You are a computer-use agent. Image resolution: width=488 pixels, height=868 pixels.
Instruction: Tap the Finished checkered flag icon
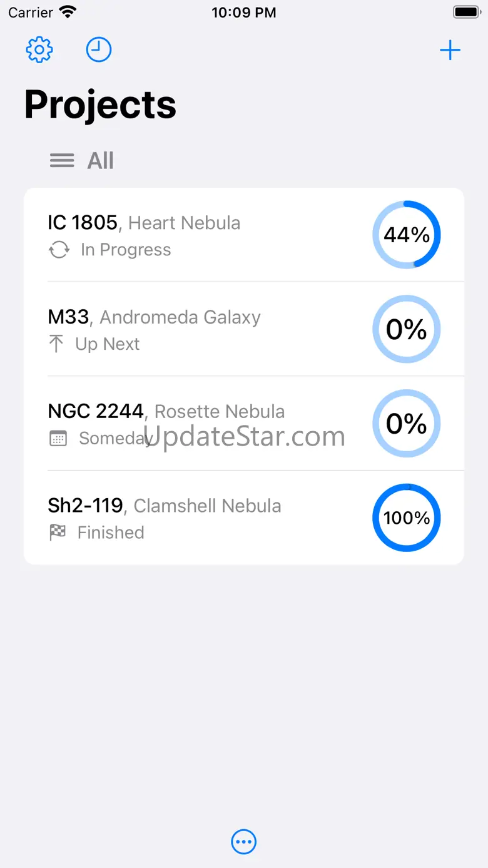pyautogui.click(x=58, y=533)
